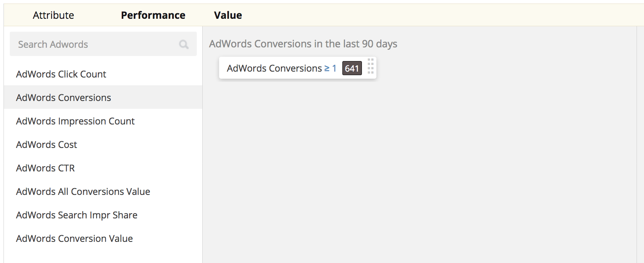
Task: Pick the AdWords Cost metric
Action: click(x=47, y=144)
